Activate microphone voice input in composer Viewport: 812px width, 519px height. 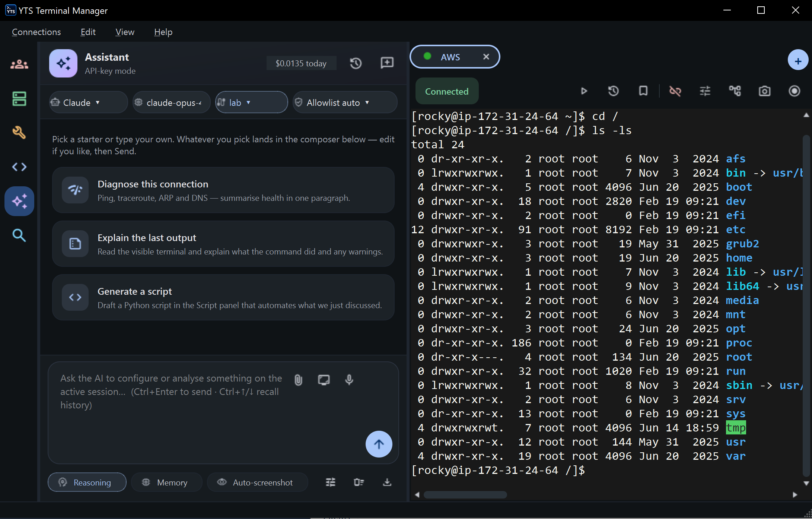(349, 380)
